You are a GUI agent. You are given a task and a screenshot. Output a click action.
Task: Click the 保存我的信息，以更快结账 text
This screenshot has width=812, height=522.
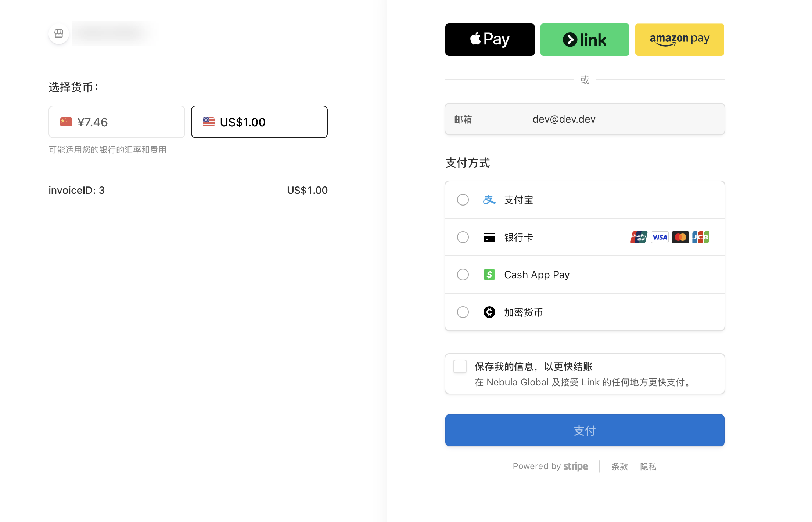click(x=533, y=366)
